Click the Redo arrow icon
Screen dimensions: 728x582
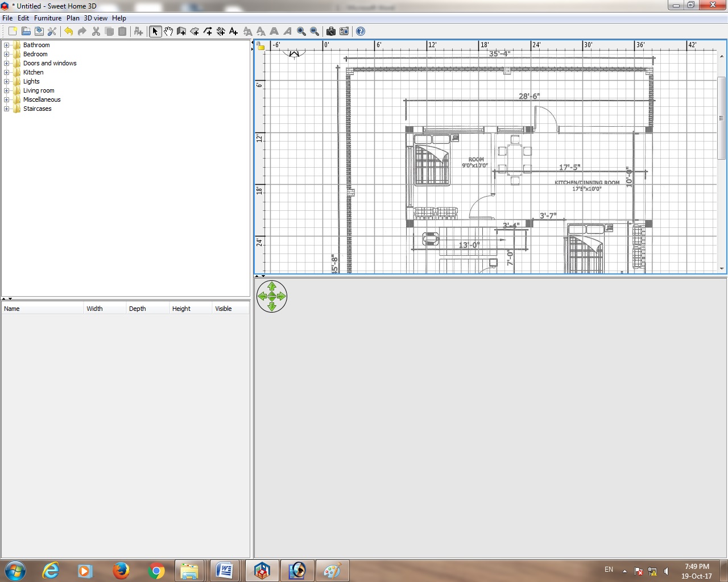82,31
